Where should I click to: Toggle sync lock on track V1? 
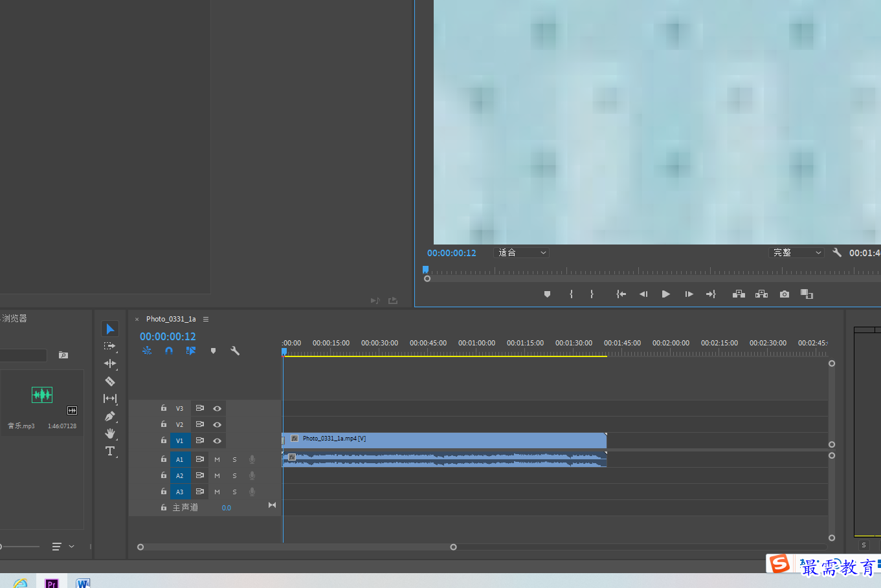200,441
